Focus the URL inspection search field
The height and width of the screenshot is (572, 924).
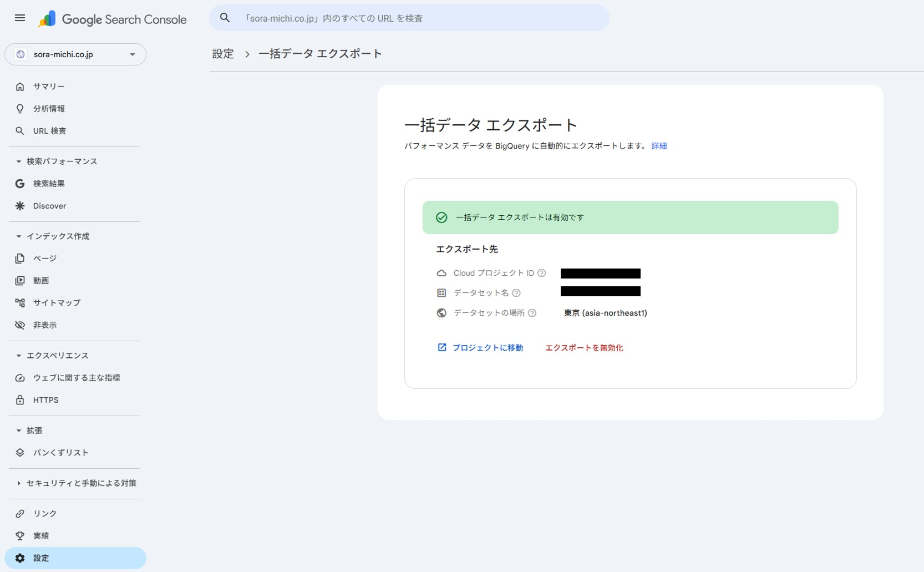(409, 18)
